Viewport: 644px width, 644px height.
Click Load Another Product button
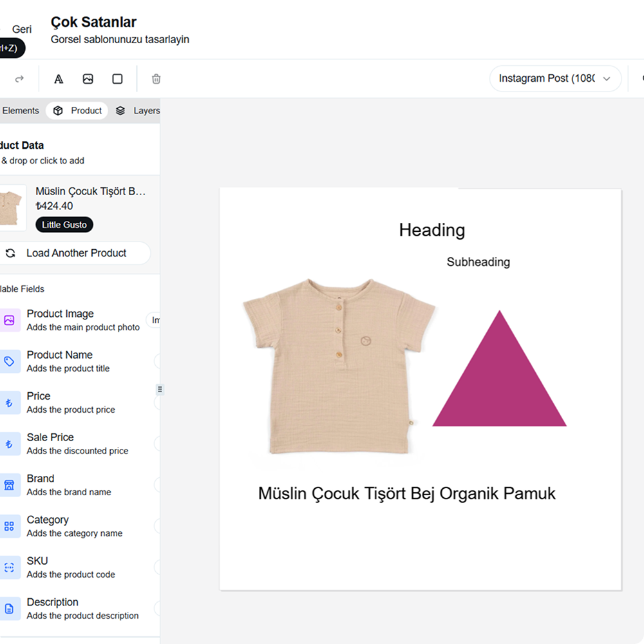point(75,253)
